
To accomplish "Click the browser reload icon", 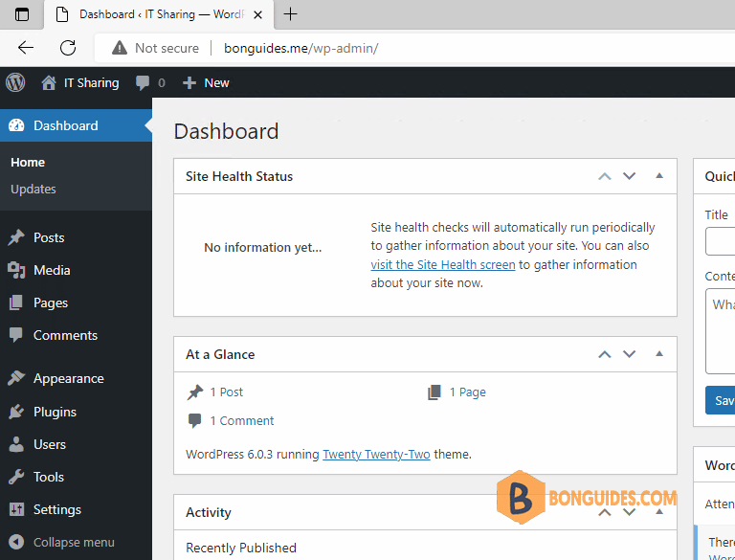I will tap(68, 48).
